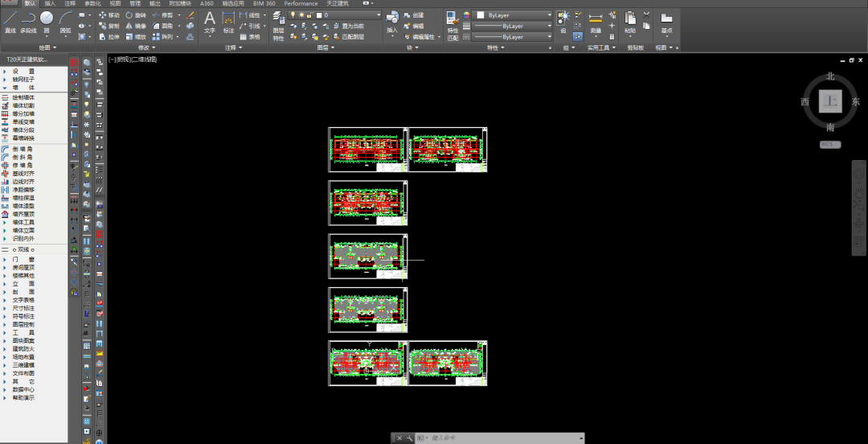Click 置为当前 (Make Current) layer button
This screenshot has width=868, height=444.
coord(349,26)
